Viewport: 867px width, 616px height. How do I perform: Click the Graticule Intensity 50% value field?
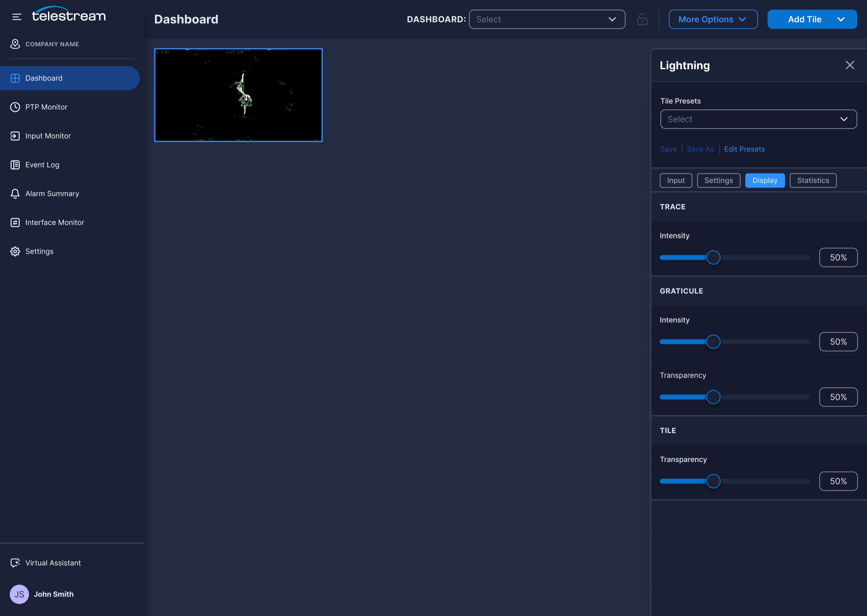coord(838,342)
